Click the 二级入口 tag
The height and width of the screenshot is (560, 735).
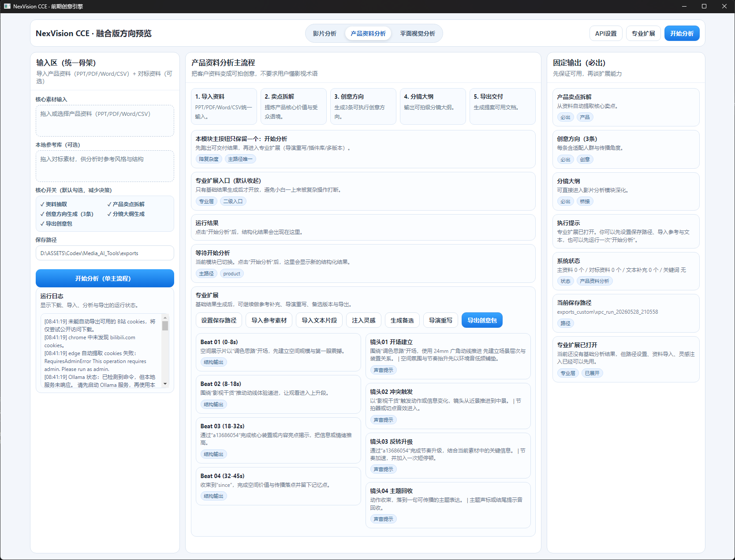[233, 201]
